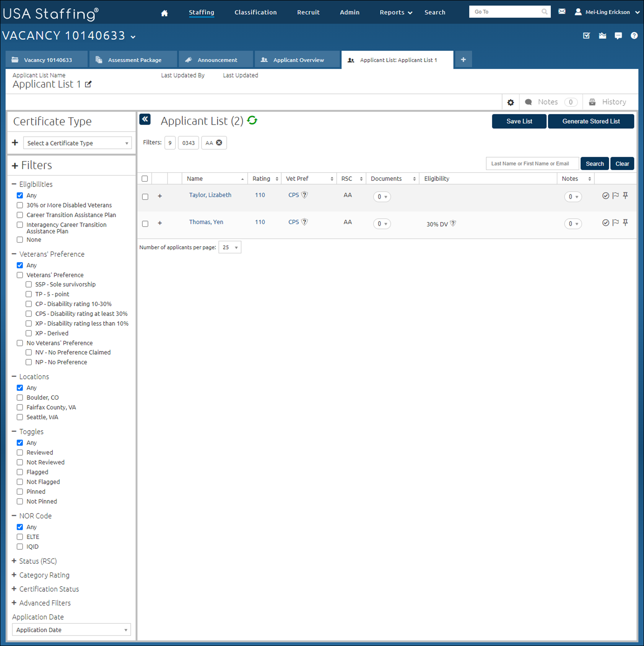Open Application Date dropdown
The height and width of the screenshot is (646, 644).
pyautogui.click(x=71, y=630)
